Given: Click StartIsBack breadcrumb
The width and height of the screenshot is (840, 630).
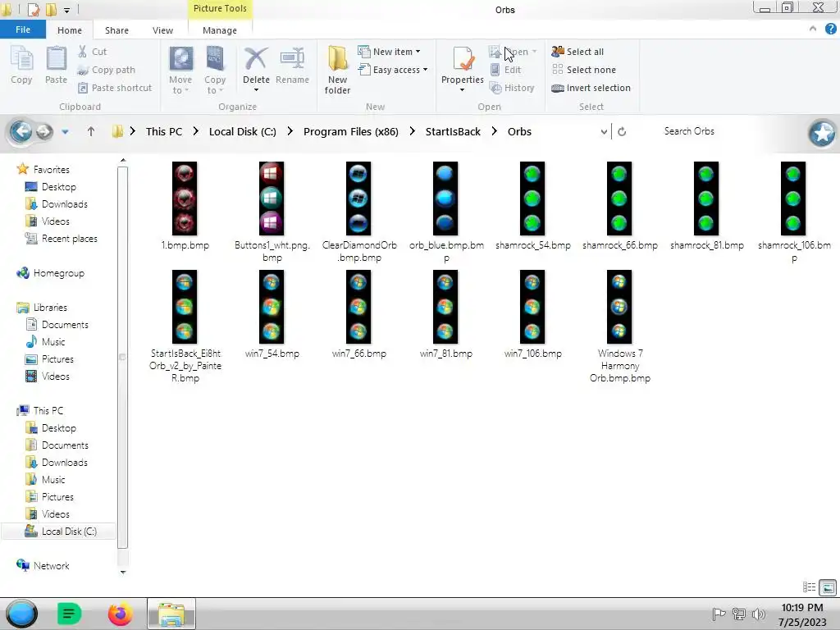Looking at the screenshot, I should [x=453, y=131].
